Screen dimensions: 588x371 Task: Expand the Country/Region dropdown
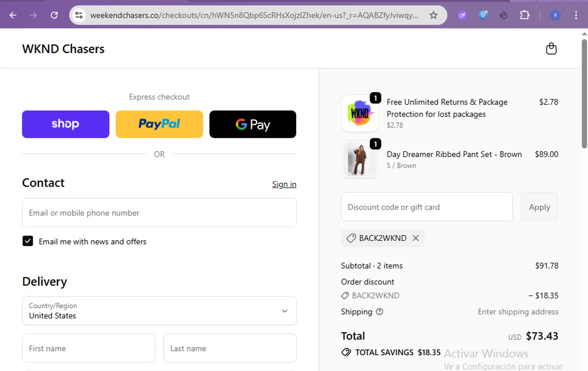click(159, 311)
